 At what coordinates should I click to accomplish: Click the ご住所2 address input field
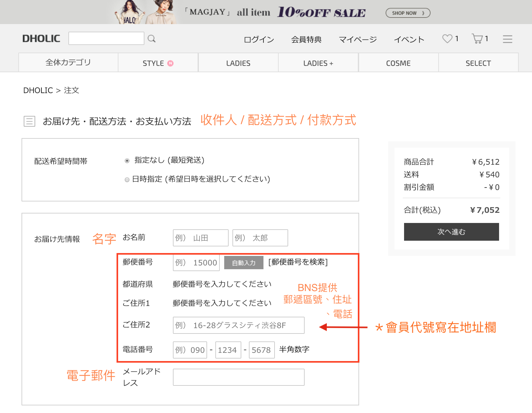(238, 325)
